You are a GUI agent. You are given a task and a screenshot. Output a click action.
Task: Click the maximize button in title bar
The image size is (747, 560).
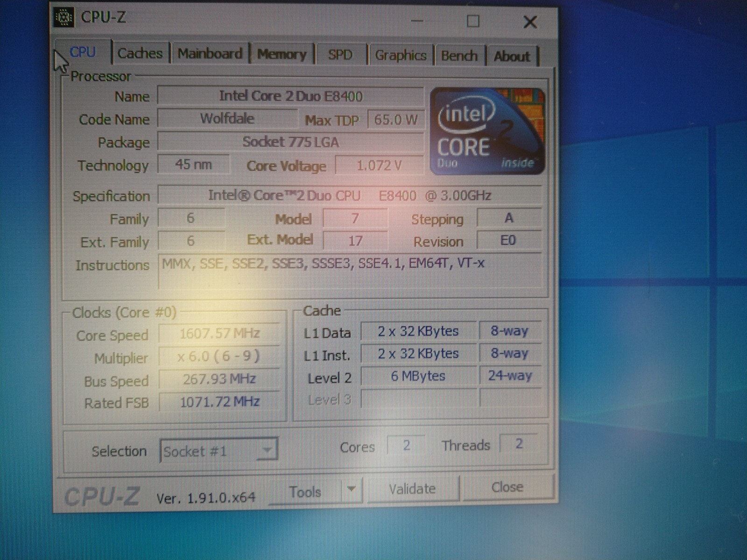click(473, 21)
